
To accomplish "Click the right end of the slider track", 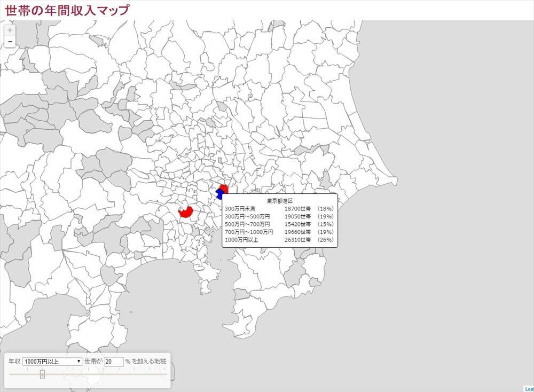I will point(164,374).
